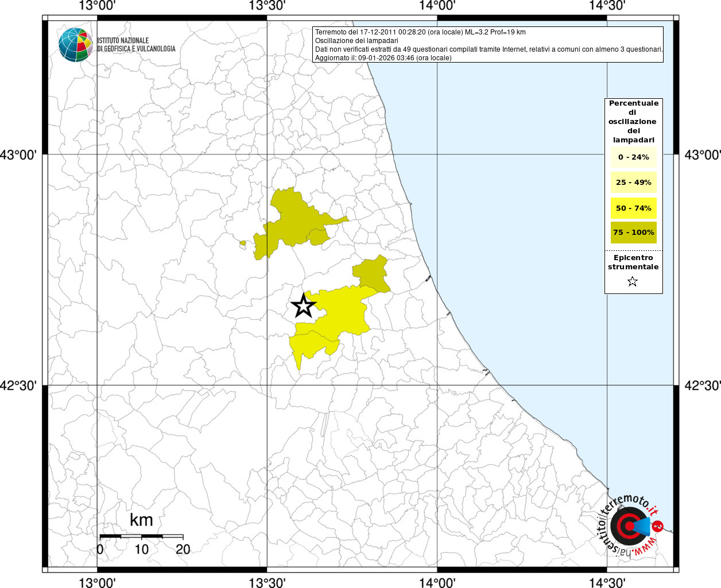Select the 0 - 24% legend swatch
This screenshot has height=588, width=721.
click(x=633, y=157)
